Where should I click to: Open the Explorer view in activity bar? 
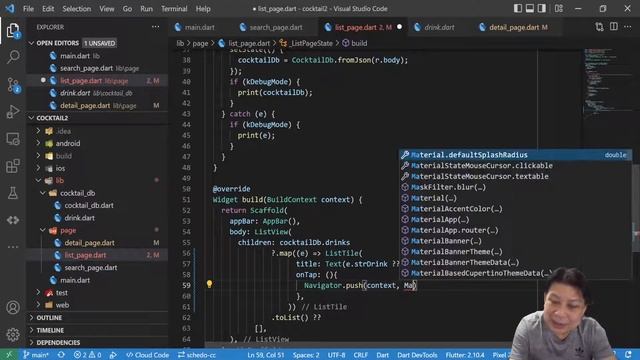pyautogui.click(x=13, y=30)
